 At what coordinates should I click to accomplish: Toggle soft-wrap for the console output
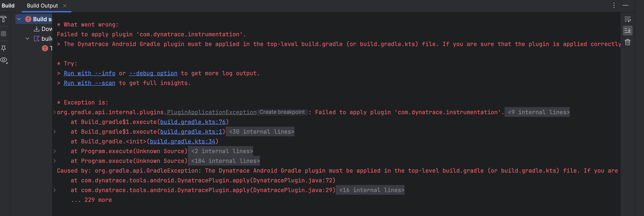(627, 19)
